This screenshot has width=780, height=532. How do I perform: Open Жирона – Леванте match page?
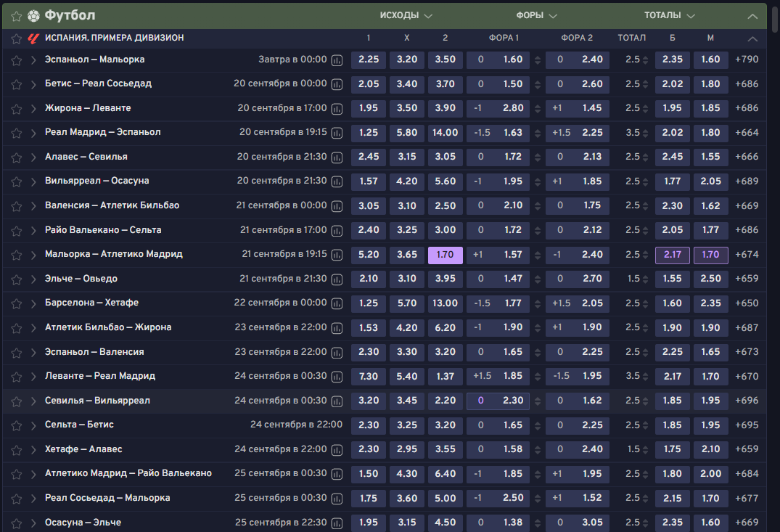point(88,108)
